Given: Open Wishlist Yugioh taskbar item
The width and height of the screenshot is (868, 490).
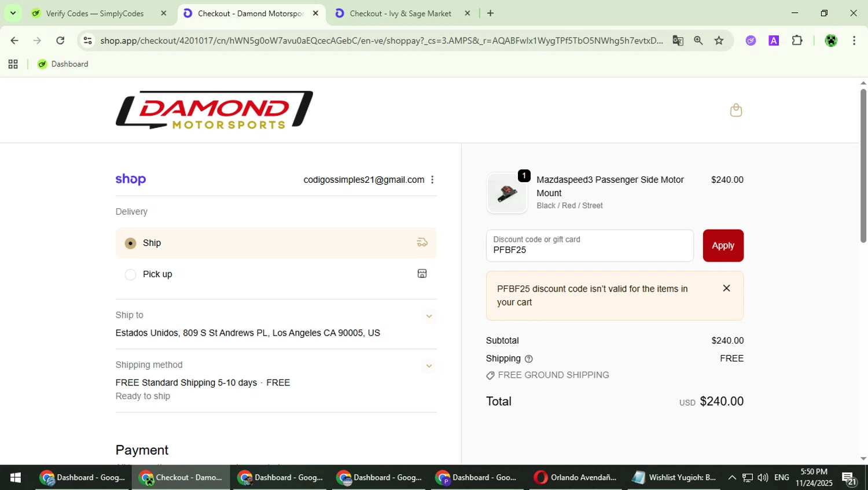Looking at the screenshot, I should click(x=675, y=477).
